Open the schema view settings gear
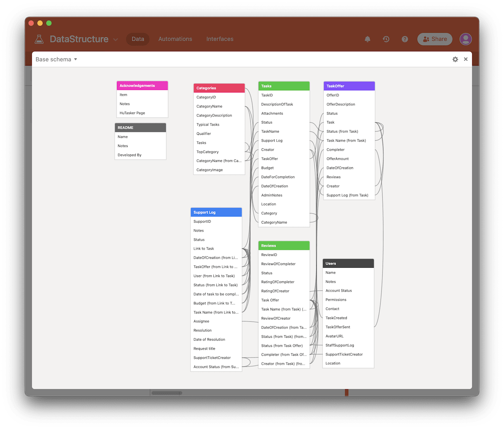Screen dimensions: 504x429 pos(455,59)
